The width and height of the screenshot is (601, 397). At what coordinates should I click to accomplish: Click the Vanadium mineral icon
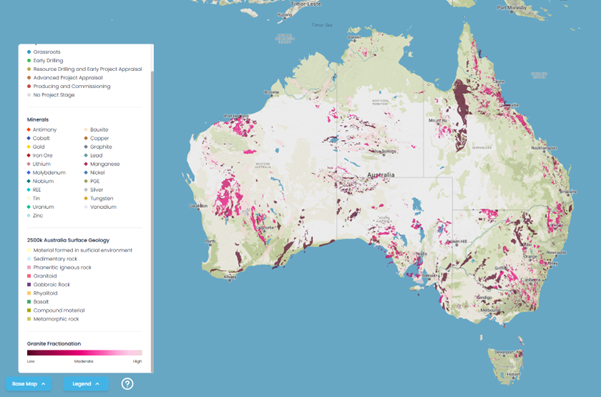[86, 207]
